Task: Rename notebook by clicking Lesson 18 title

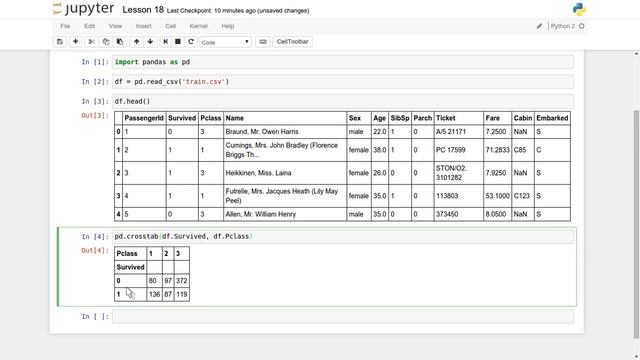Action: tap(143, 10)
